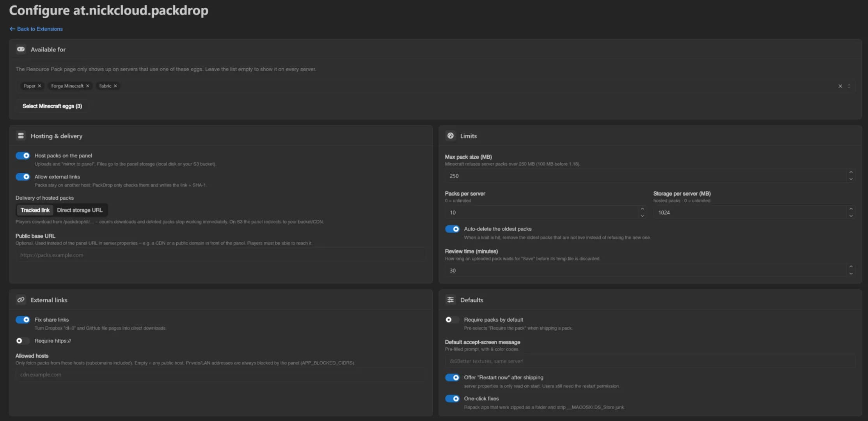This screenshot has width=868, height=421.
Task: Click the back arrow to Extensions
Action: [x=12, y=29]
